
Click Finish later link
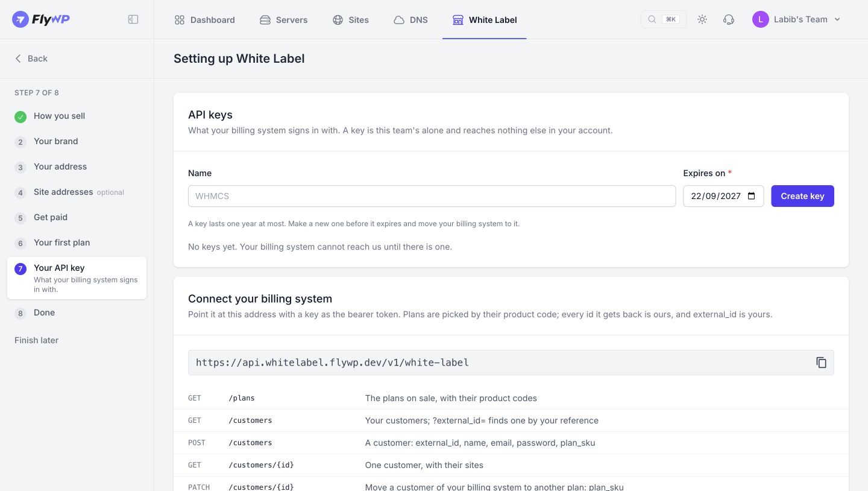pyautogui.click(x=36, y=340)
